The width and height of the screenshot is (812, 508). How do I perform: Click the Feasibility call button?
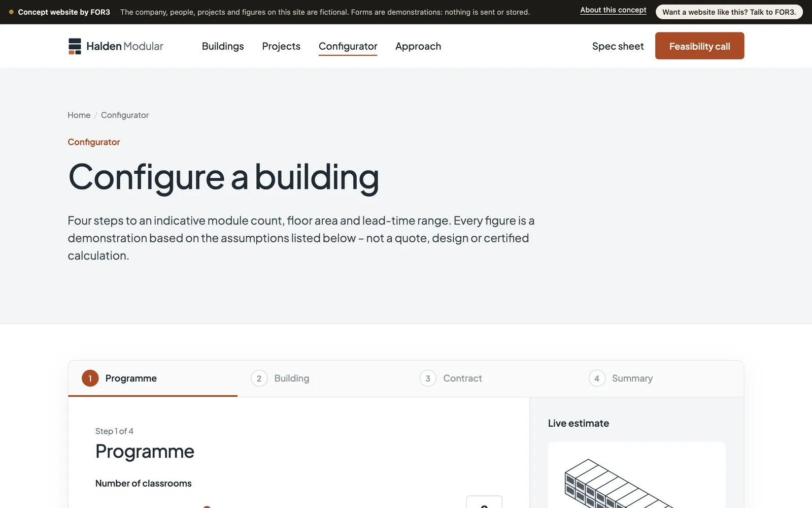click(x=699, y=46)
